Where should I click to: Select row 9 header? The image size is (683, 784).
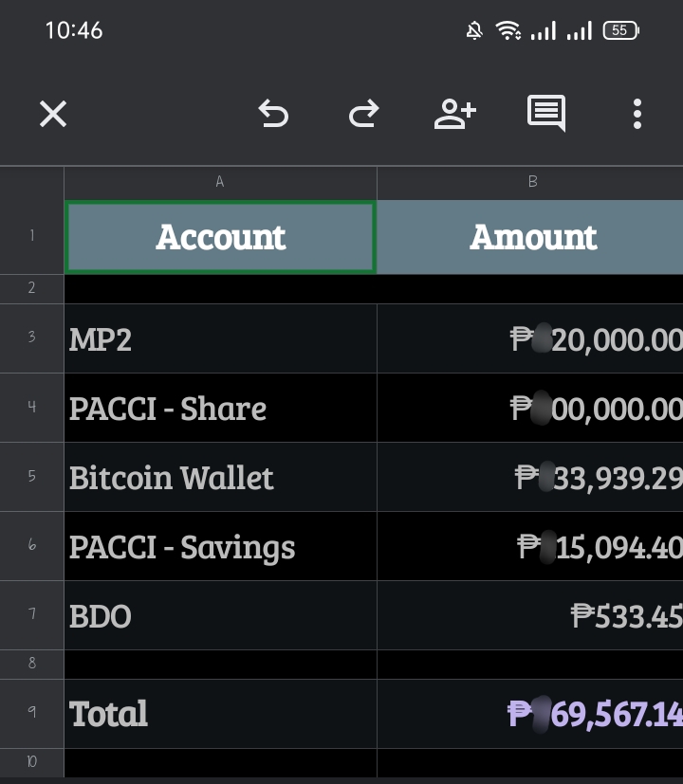click(32, 714)
